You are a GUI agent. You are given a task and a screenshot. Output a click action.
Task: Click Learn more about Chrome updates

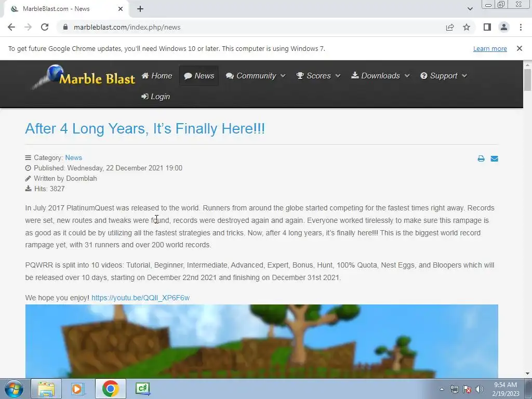point(490,48)
